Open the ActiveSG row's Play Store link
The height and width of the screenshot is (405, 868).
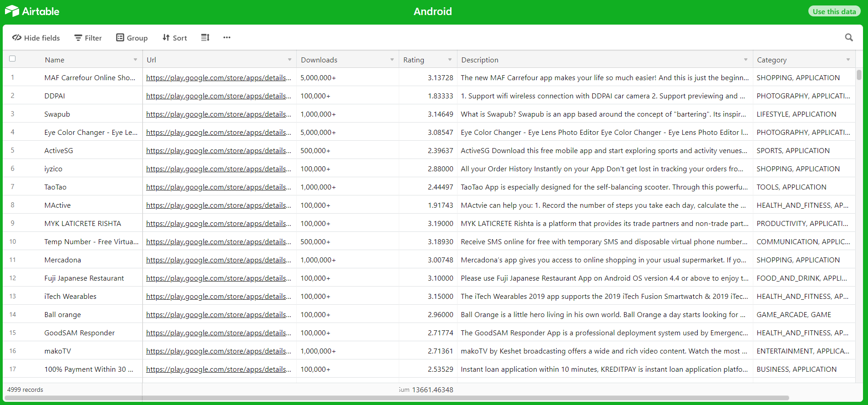point(218,151)
